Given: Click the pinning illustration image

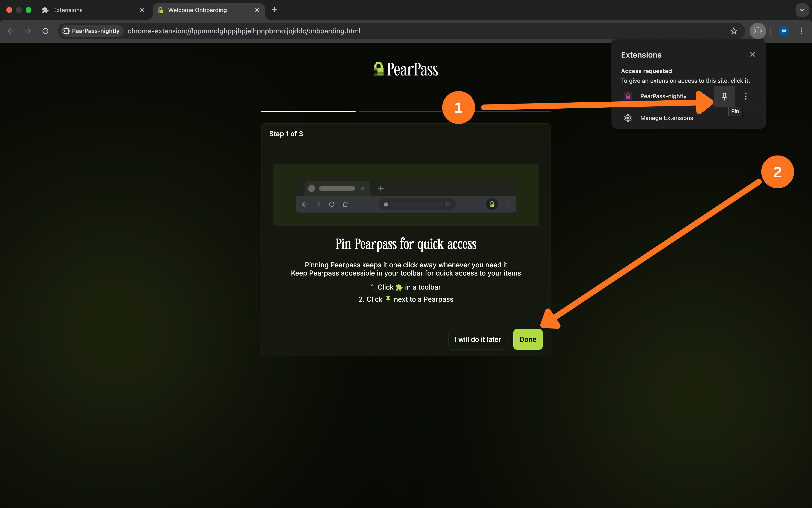Looking at the screenshot, I should pyautogui.click(x=406, y=195).
